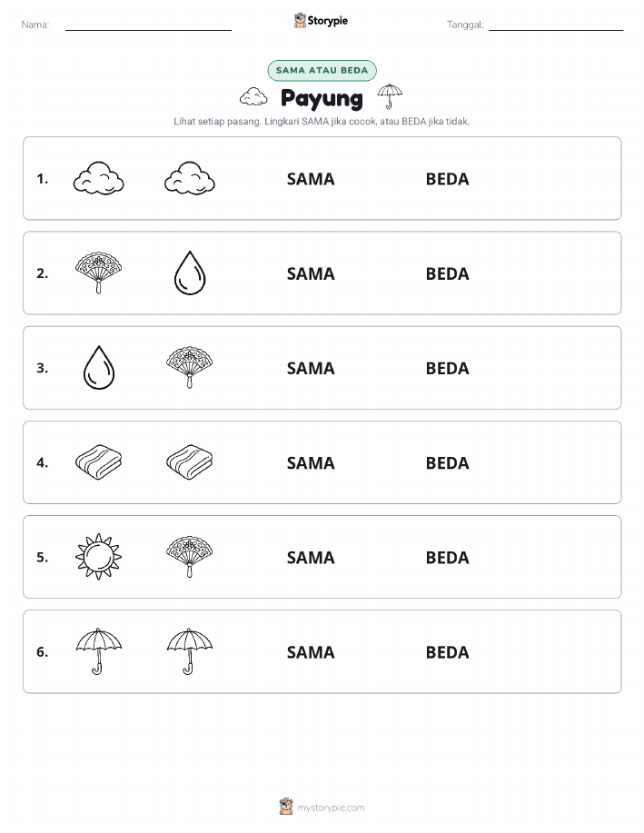This screenshot has height=833, width=644.
Task: Select SAMA for question 1
Action: pyautogui.click(x=311, y=179)
